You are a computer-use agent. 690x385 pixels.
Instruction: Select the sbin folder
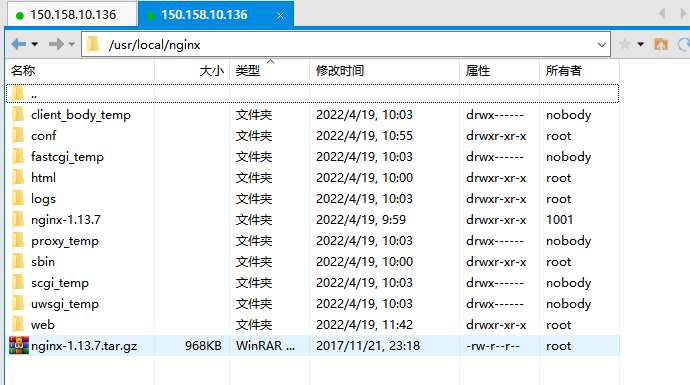312,262
